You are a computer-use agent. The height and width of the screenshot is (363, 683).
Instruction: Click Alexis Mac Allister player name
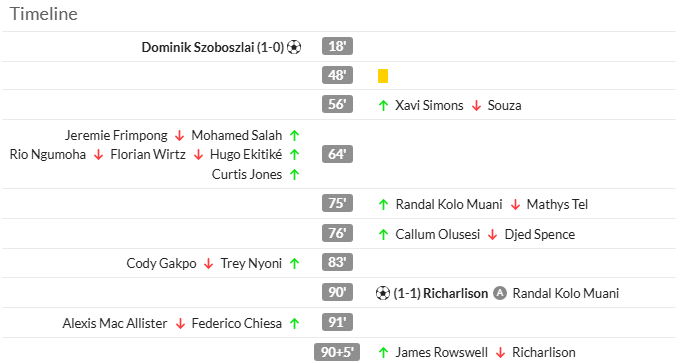115,323
